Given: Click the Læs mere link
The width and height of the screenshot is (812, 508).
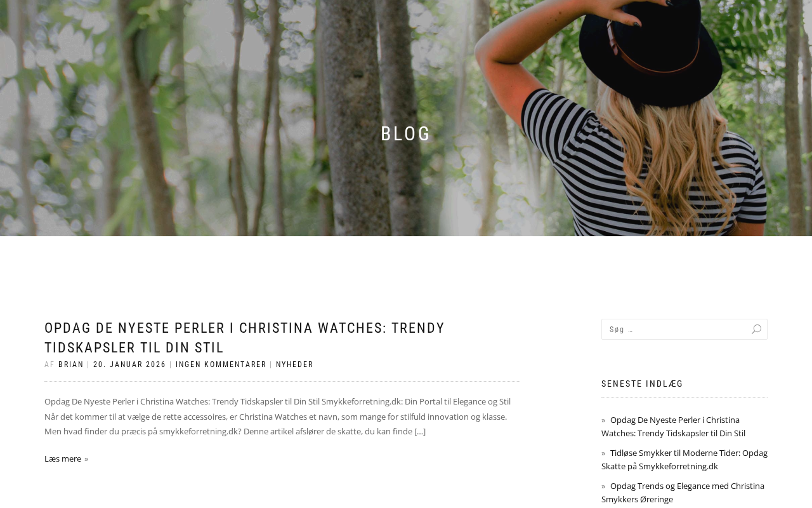Looking at the screenshot, I should (x=63, y=458).
